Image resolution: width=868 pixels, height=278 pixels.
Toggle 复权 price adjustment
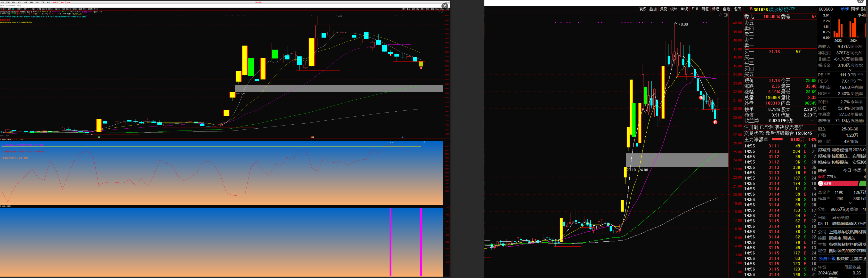(643, 9)
